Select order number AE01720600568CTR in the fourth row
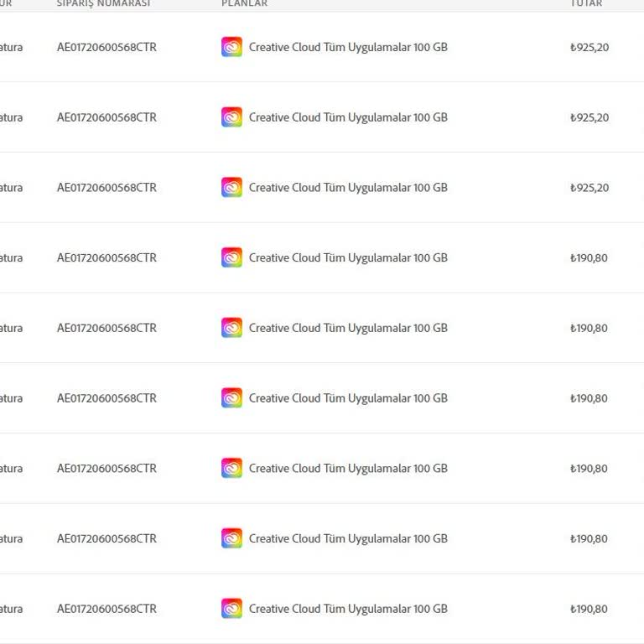Screen dimensions: 644x644 coord(106,258)
